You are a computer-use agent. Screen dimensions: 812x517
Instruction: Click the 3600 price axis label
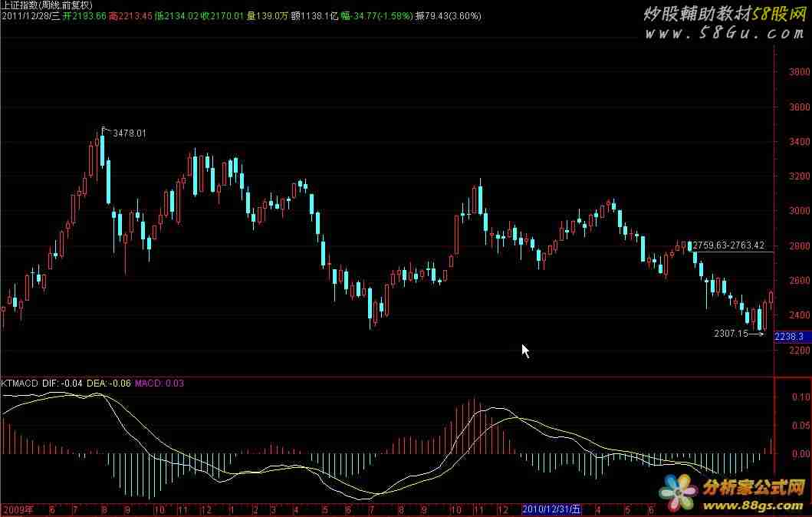(x=800, y=107)
